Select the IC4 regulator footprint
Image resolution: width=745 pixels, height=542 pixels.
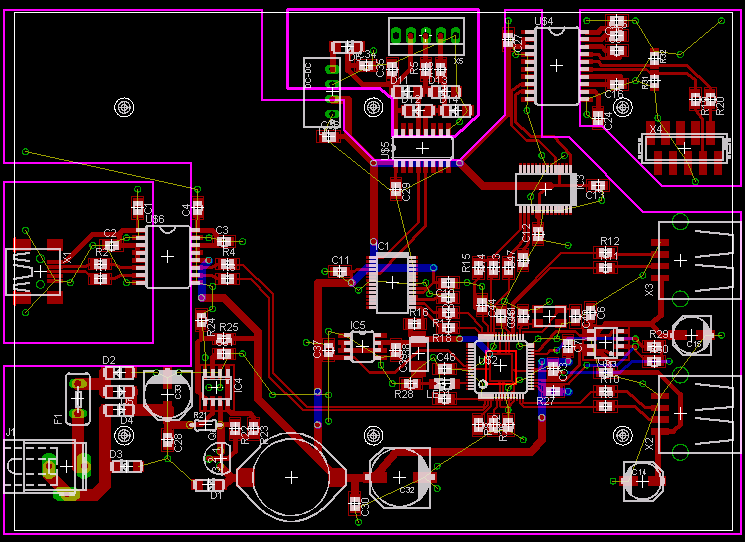point(216,387)
